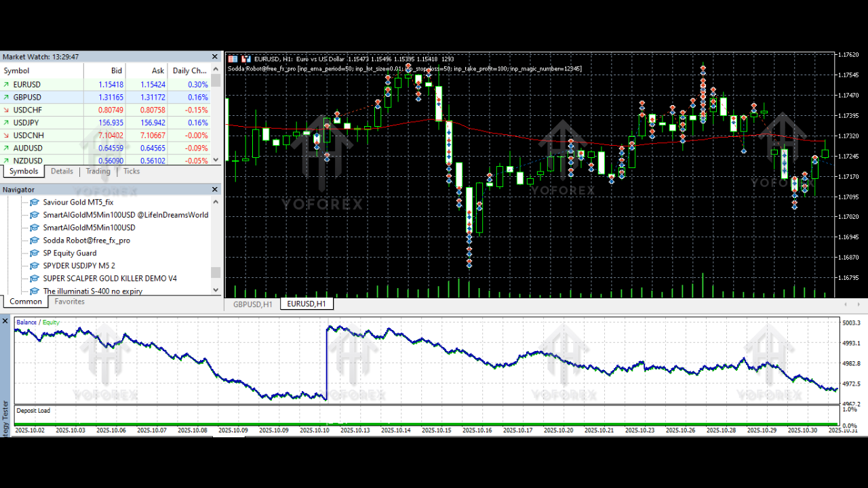Switch to Favorites tab in Navigator

[x=69, y=302]
